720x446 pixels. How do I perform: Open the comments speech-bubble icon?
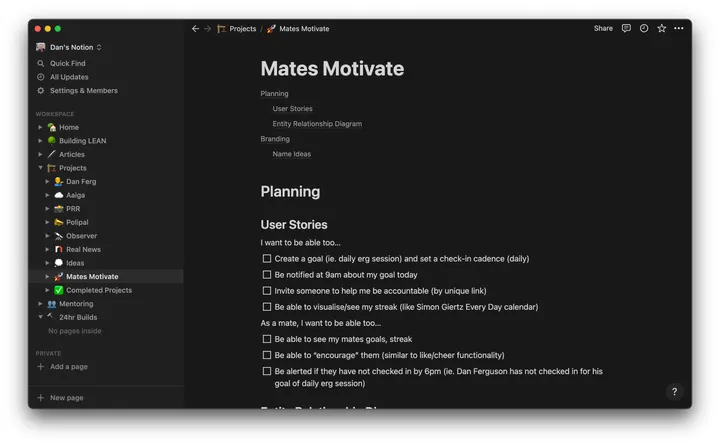click(626, 28)
